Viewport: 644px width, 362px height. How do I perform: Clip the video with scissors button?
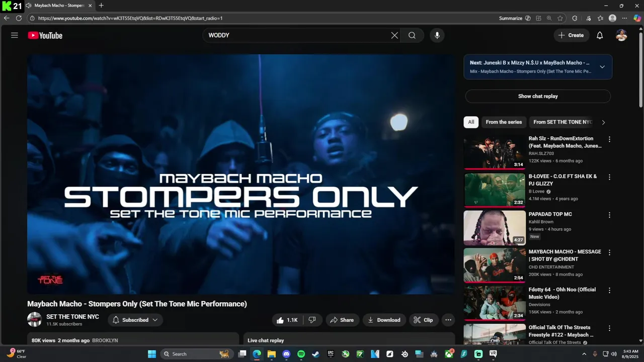pos(423,320)
